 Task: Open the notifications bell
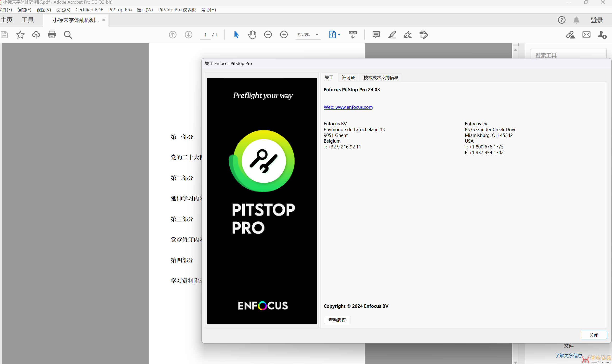576,20
